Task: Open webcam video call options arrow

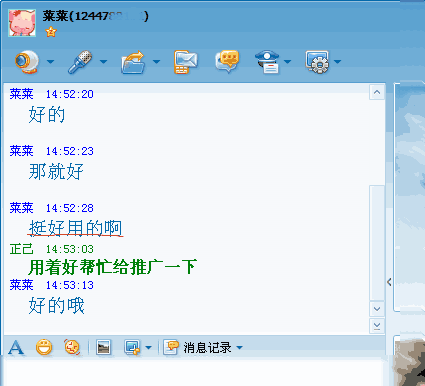Action: (x=51, y=62)
